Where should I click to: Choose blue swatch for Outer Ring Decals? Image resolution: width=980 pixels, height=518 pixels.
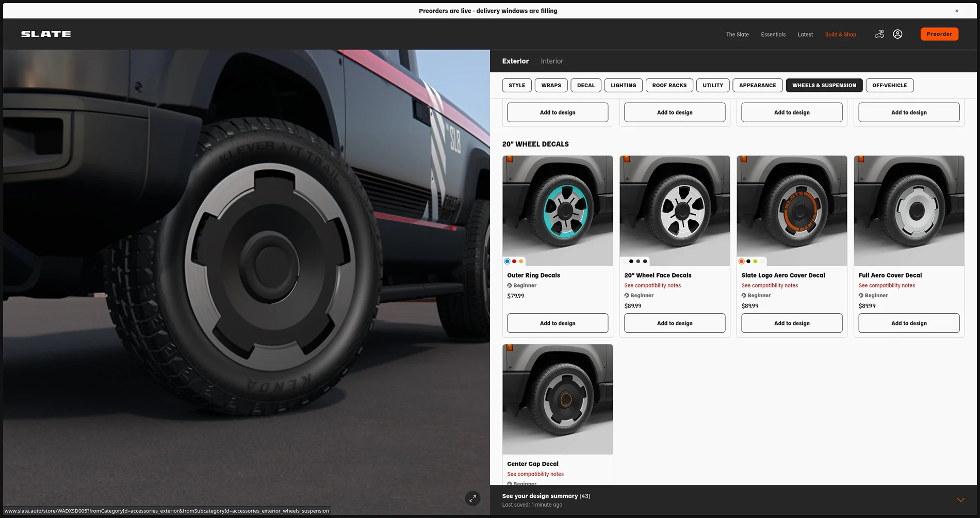tap(507, 261)
